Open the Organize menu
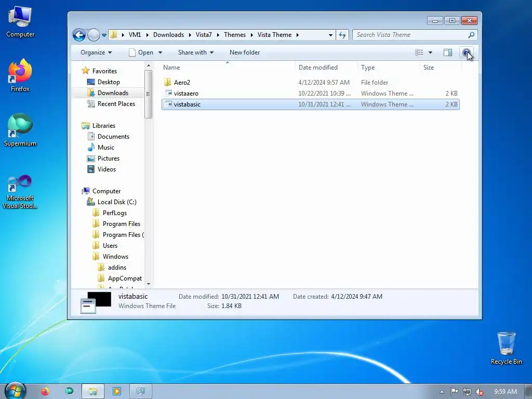Screen dimensions: 532x399 96,52
